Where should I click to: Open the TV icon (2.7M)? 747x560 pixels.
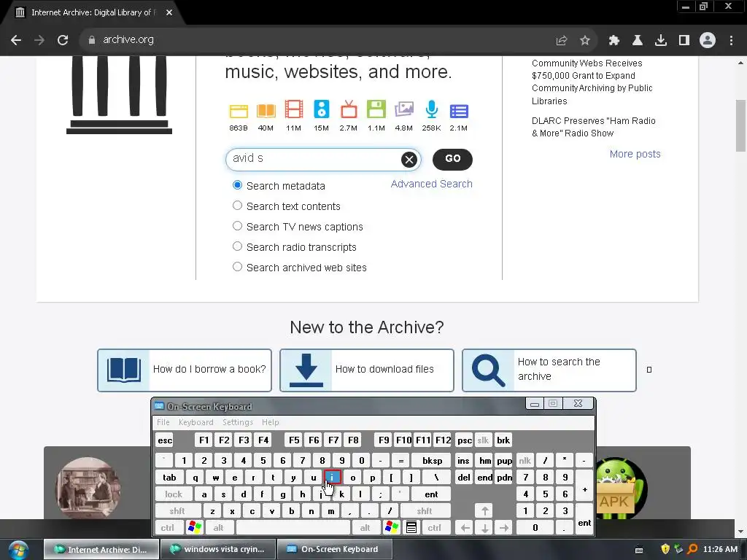pos(349,109)
